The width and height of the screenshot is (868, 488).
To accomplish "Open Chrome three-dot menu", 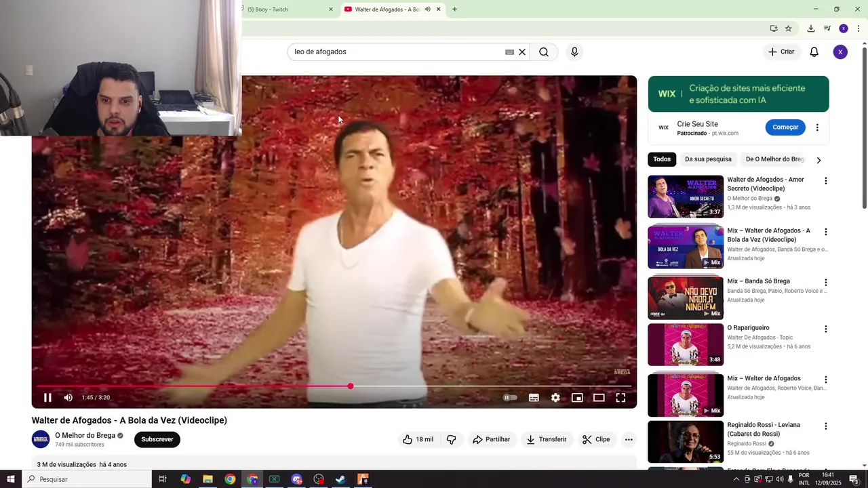I will tap(859, 28).
